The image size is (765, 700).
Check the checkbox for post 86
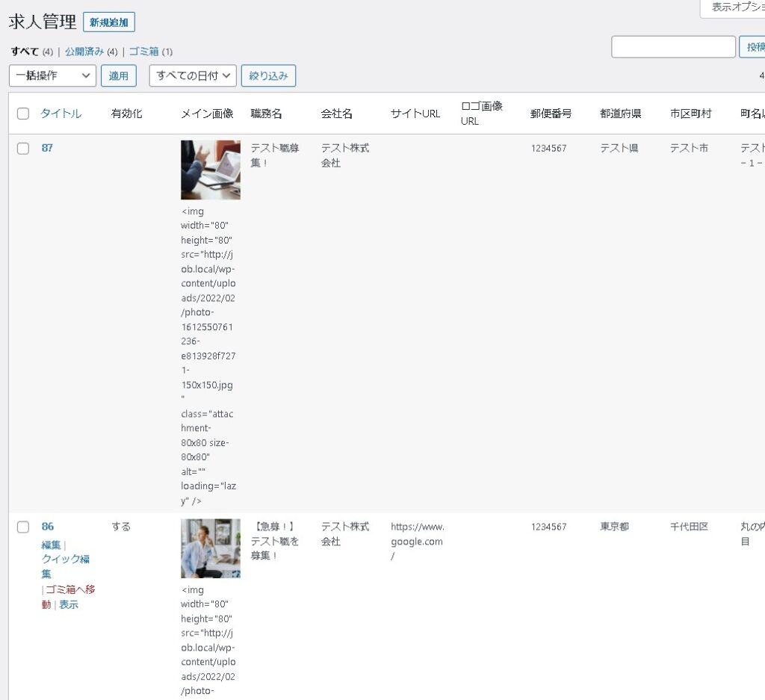23,527
